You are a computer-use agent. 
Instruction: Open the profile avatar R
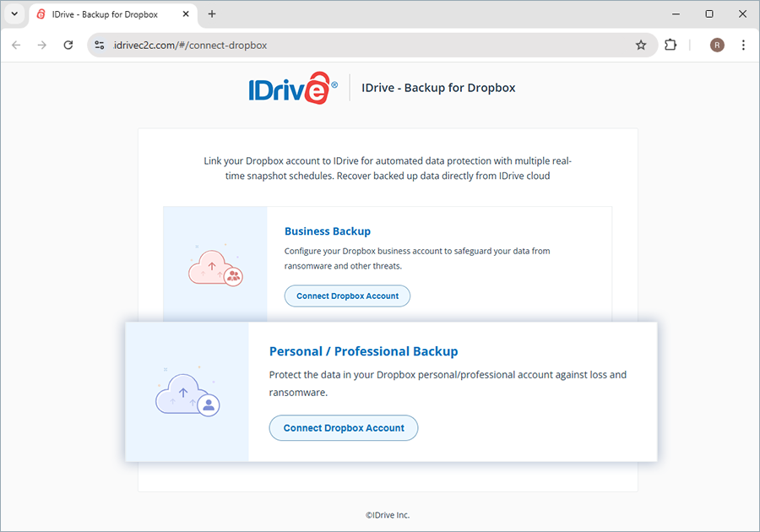(717, 45)
